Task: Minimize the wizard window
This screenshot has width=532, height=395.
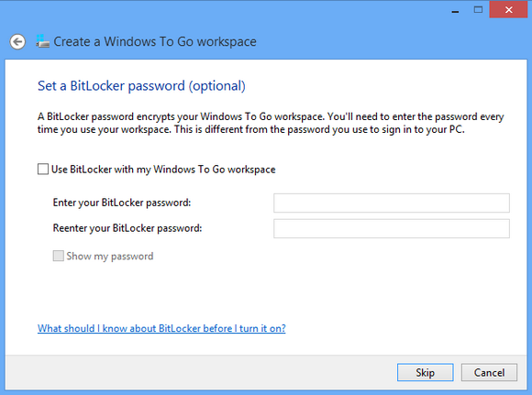Action: tap(455, 10)
